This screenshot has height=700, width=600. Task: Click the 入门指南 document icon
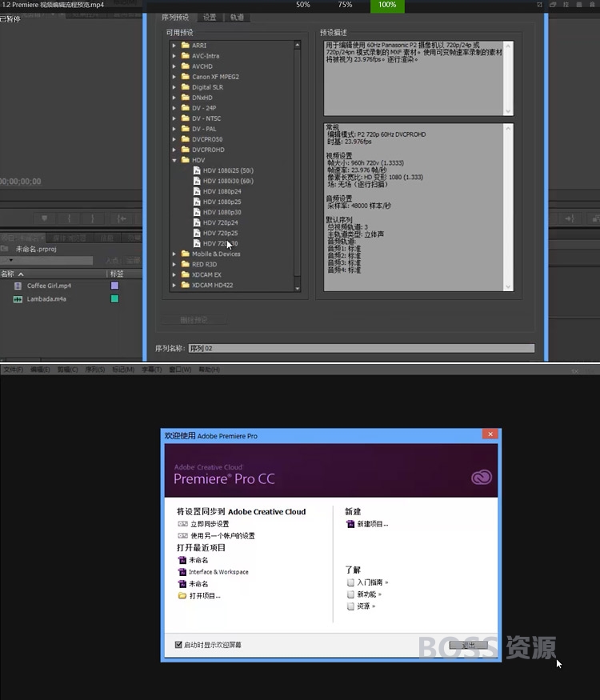[350, 582]
